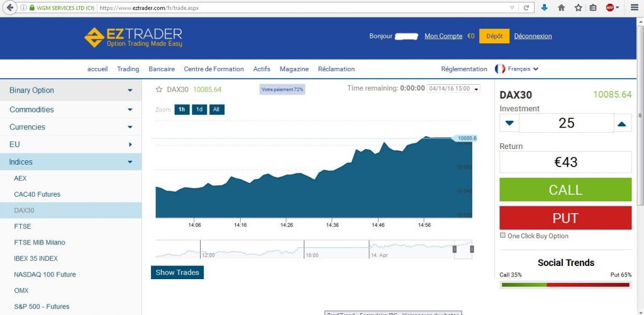644x315 pixels.
Task: Open Centre de Formation menu
Action: tap(214, 69)
